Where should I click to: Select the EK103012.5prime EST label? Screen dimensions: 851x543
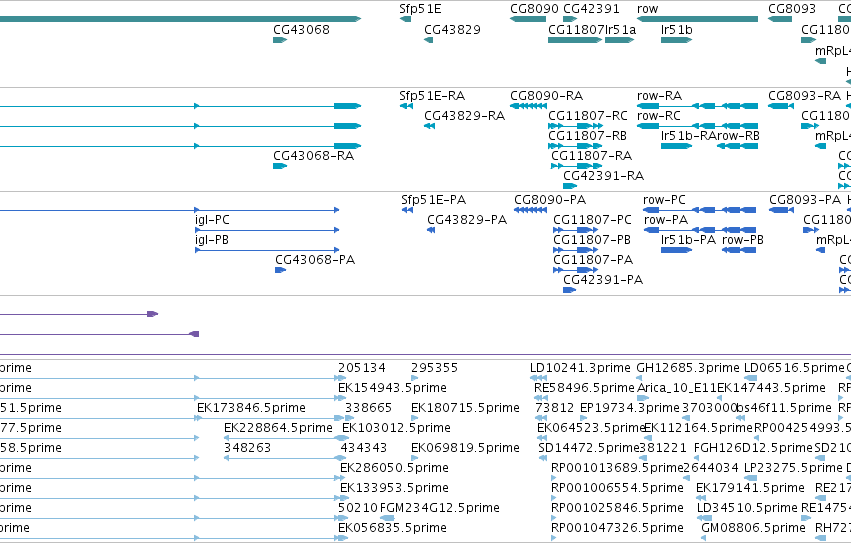click(396, 429)
